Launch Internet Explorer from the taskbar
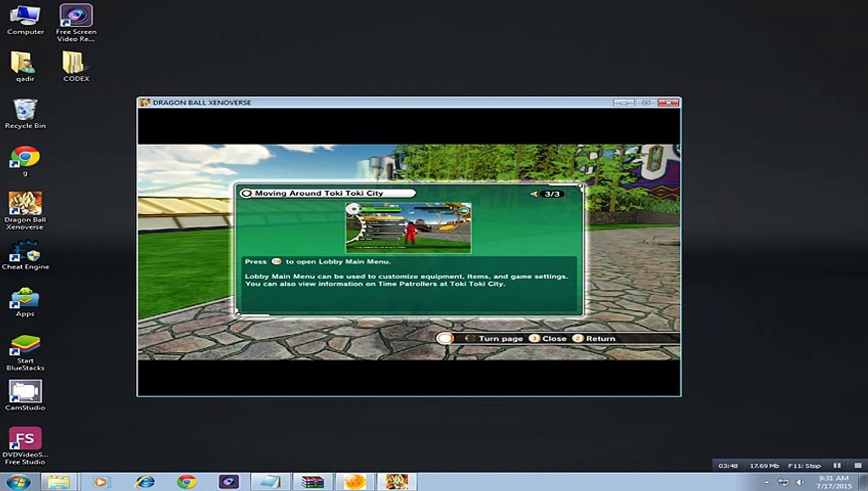 coord(144,481)
